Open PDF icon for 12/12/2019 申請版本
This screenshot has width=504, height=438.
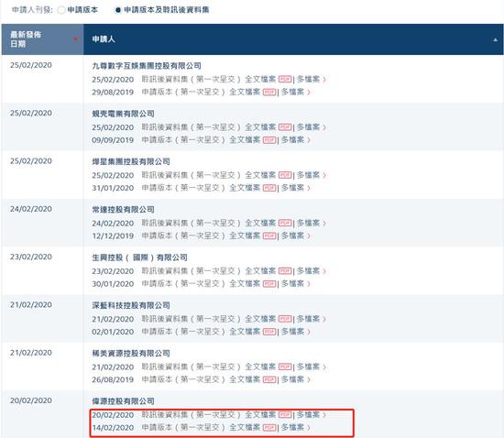(x=269, y=235)
